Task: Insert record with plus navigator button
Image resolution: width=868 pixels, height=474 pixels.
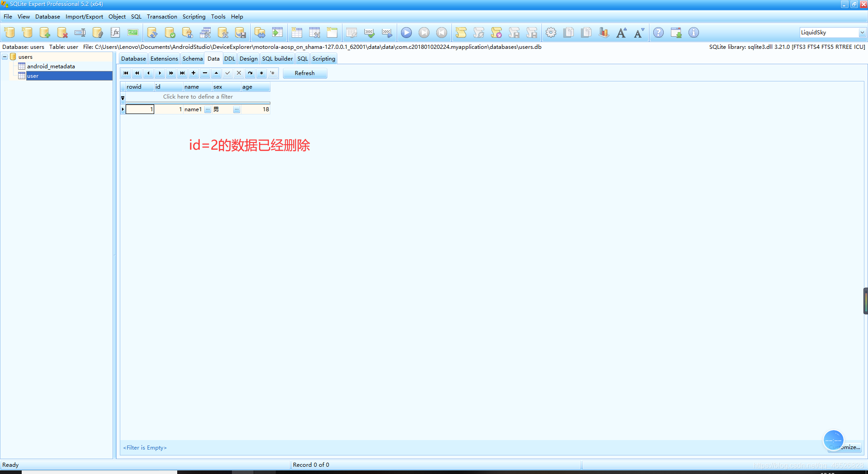Action: [194, 73]
